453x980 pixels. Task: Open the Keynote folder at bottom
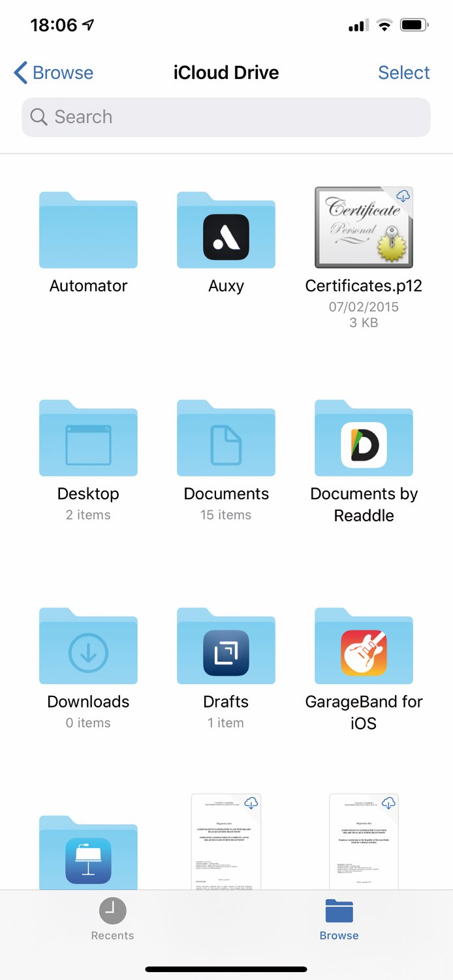88,853
